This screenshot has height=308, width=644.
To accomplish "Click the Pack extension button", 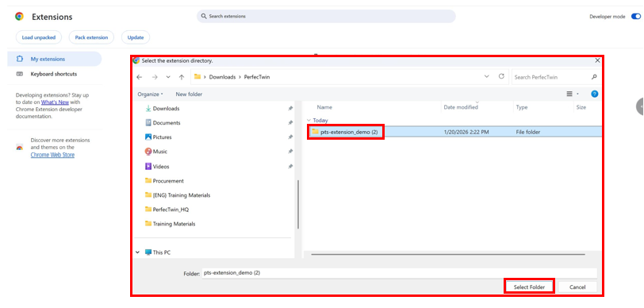I will (91, 37).
